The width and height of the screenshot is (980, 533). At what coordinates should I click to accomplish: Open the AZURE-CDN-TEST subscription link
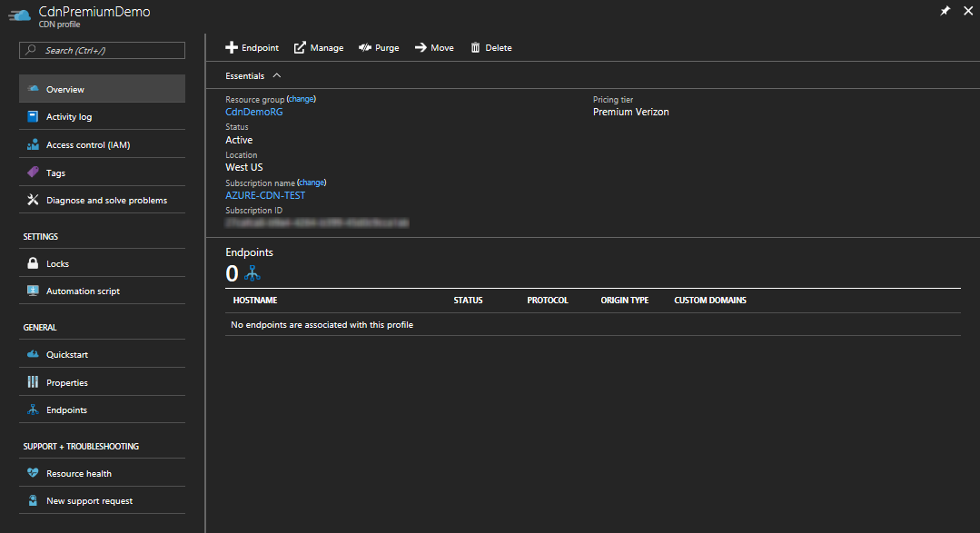coord(265,195)
